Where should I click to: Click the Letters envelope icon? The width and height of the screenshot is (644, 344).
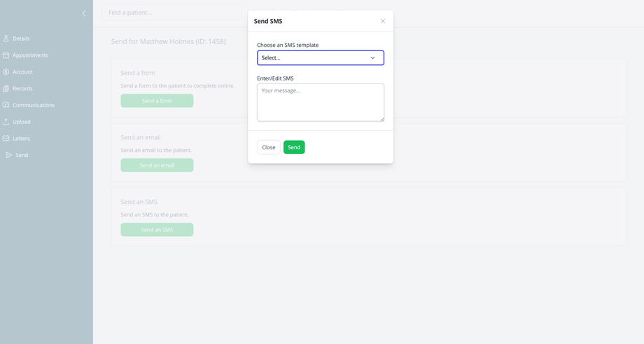pos(6,139)
